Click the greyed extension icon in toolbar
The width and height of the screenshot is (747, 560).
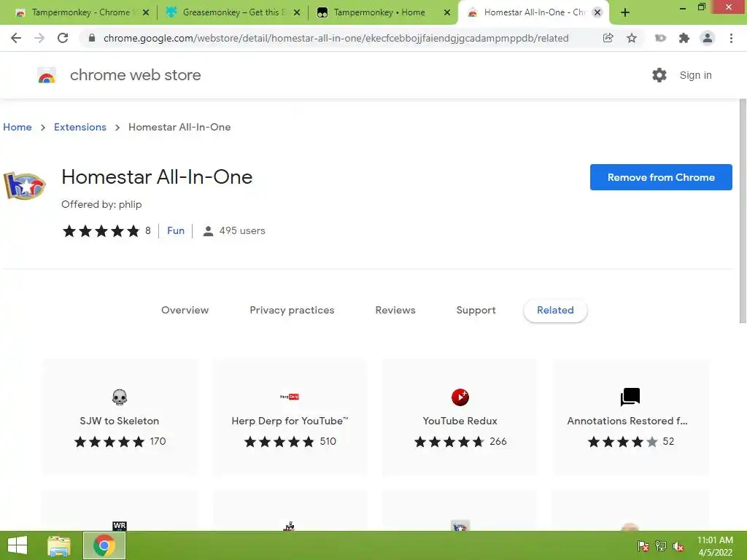[x=660, y=38]
